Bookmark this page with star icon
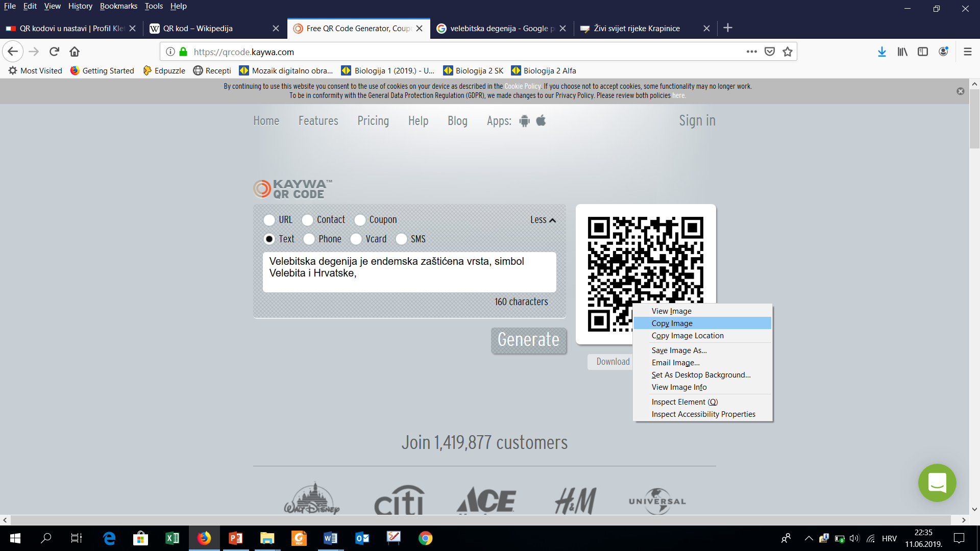Screen dimensions: 980x551 (x=788, y=52)
